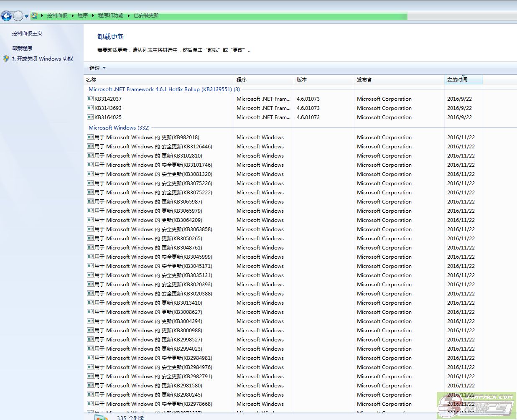The height and width of the screenshot is (420, 517).
Task: Click the Control Panel icon in address bar
Action: pyautogui.click(x=35, y=15)
